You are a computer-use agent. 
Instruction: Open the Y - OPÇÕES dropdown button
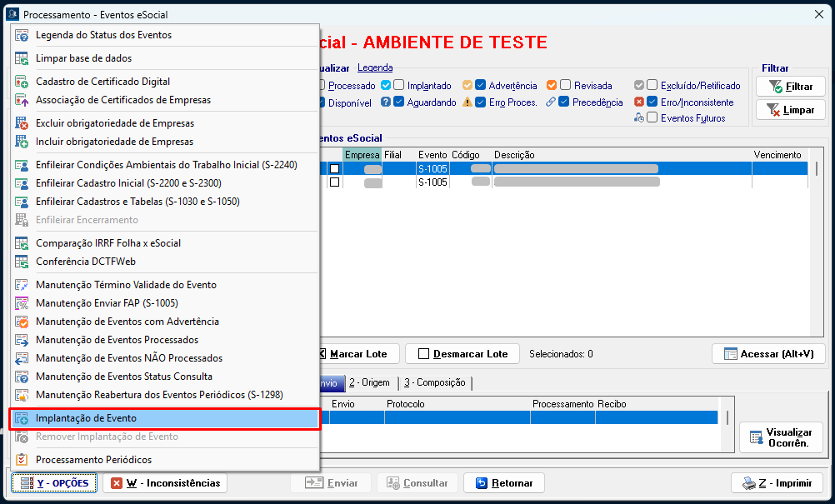55,483
